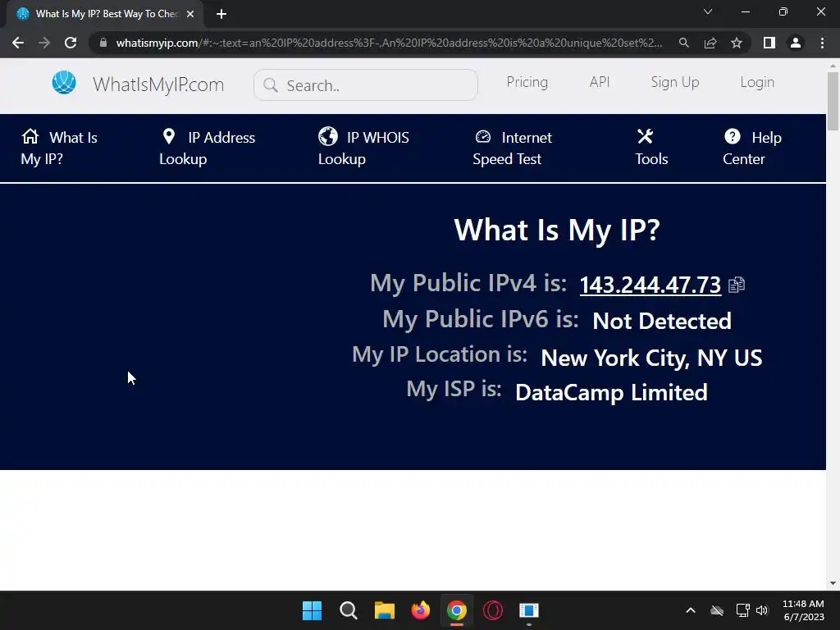The width and height of the screenshot is (840, 630).
Task: Bookmark this page with star icon
Action: point(737,43)
